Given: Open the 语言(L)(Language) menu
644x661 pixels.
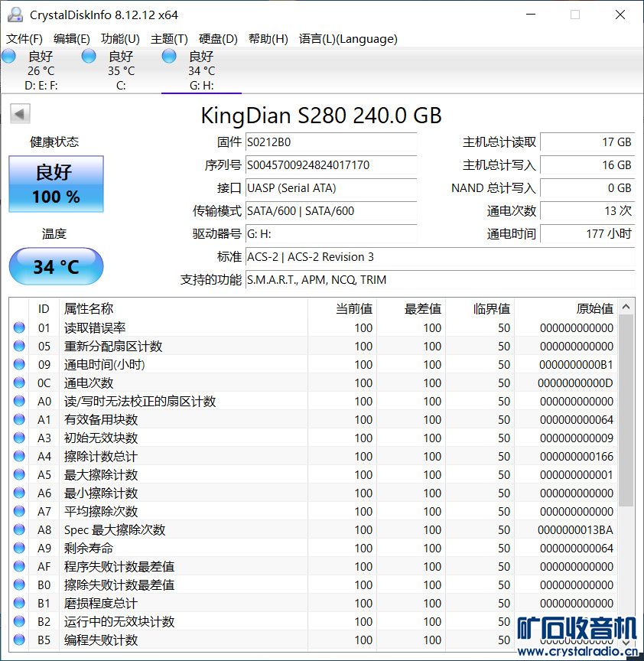Looking at the screenshot, I should tap(348, 39).
